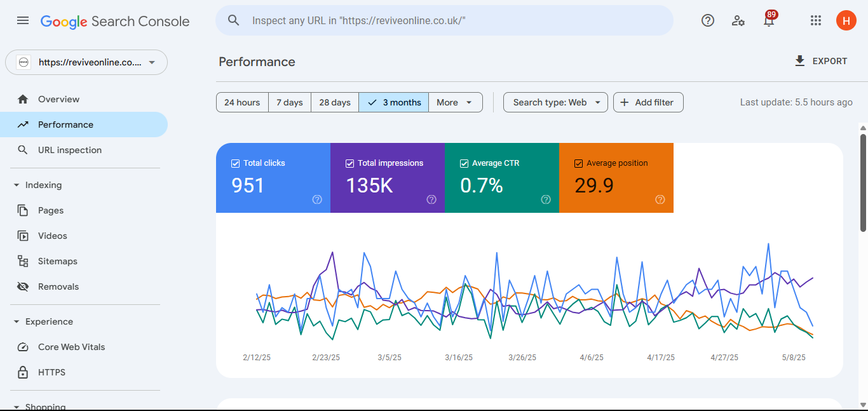Toggle the Total clicks checkbox
This screenshot has width=868, height=411.
(236, 163)
